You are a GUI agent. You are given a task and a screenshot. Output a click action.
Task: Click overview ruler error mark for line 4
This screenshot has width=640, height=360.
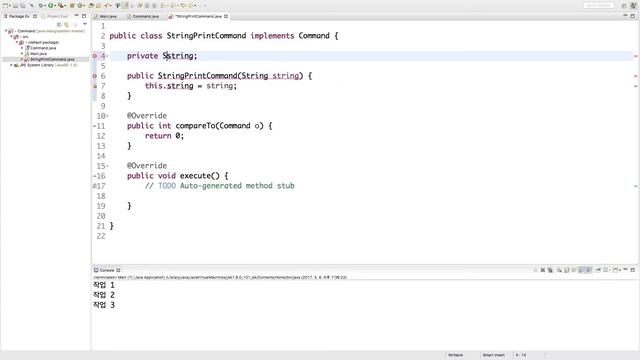point(636,56)
